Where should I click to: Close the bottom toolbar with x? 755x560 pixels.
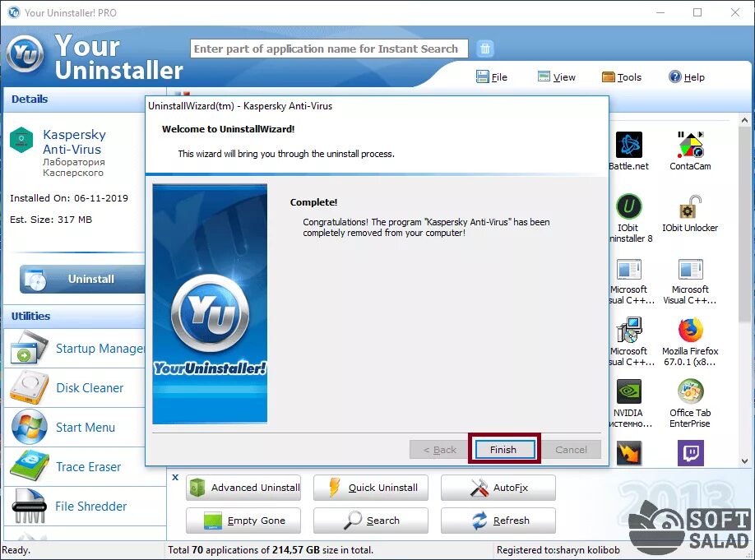(175, 477)
